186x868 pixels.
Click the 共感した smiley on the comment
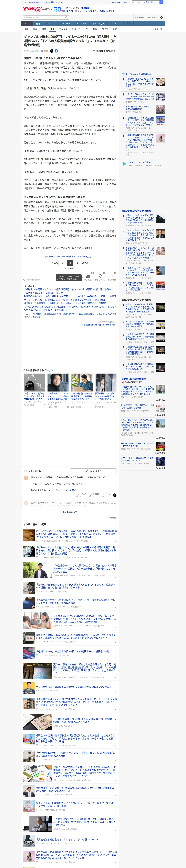pyautogui.click(x=78, y=495)
